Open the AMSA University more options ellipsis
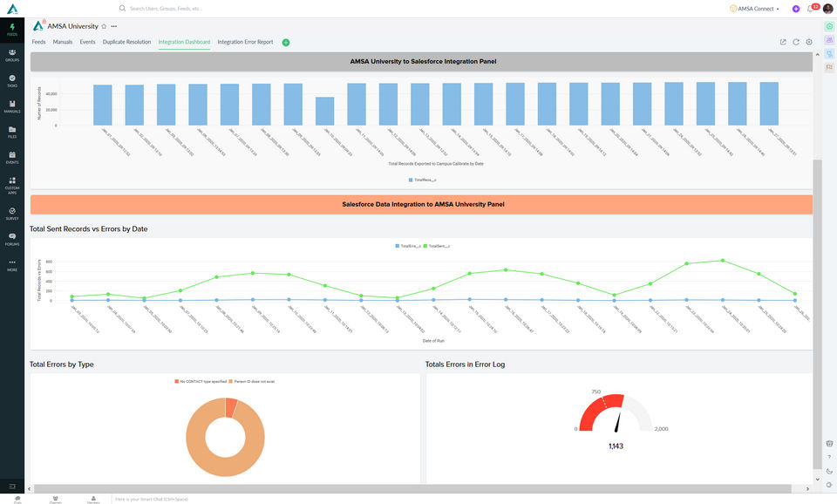 tap(113, 26)
